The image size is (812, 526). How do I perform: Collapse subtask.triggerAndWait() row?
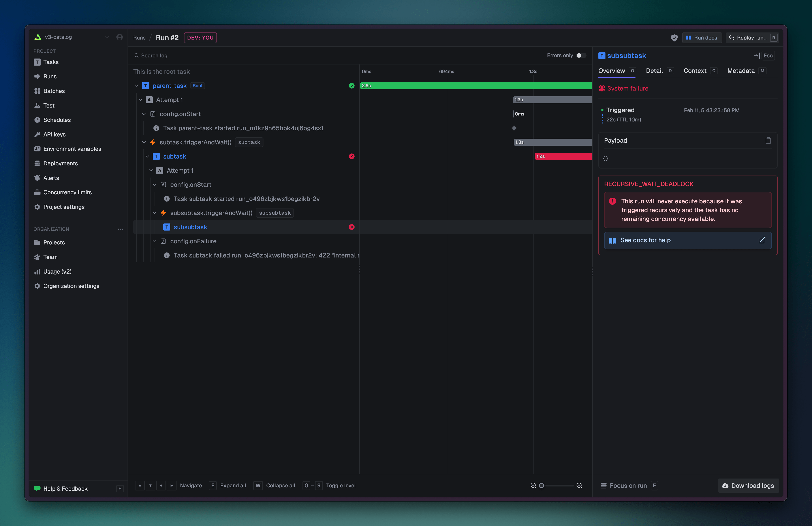[144, 142]
